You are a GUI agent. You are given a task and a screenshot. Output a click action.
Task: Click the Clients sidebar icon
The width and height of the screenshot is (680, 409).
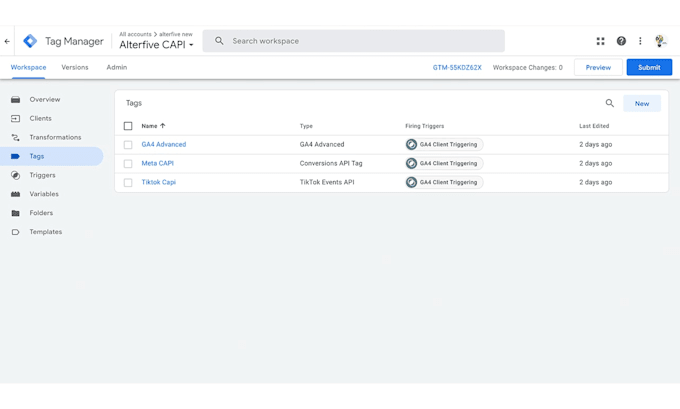pyautogui.click(x=16, y=118)
